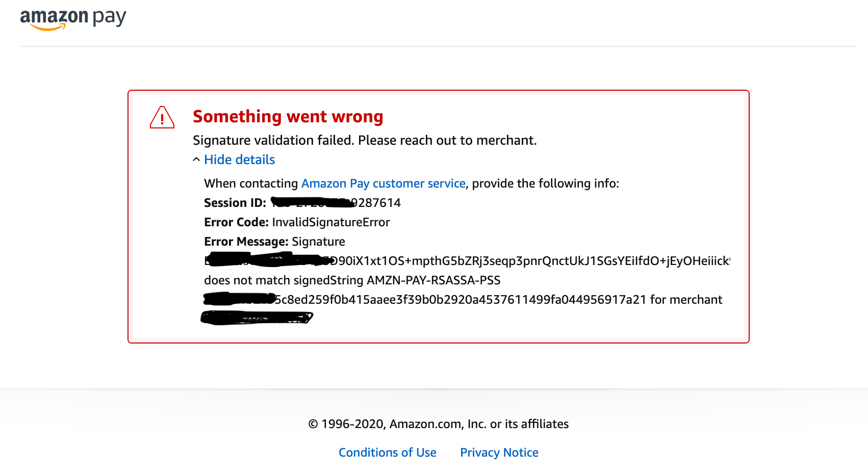Click the Amazon Pay logo
This screenshot has height=476, width=868.
[x=73, y=19]
